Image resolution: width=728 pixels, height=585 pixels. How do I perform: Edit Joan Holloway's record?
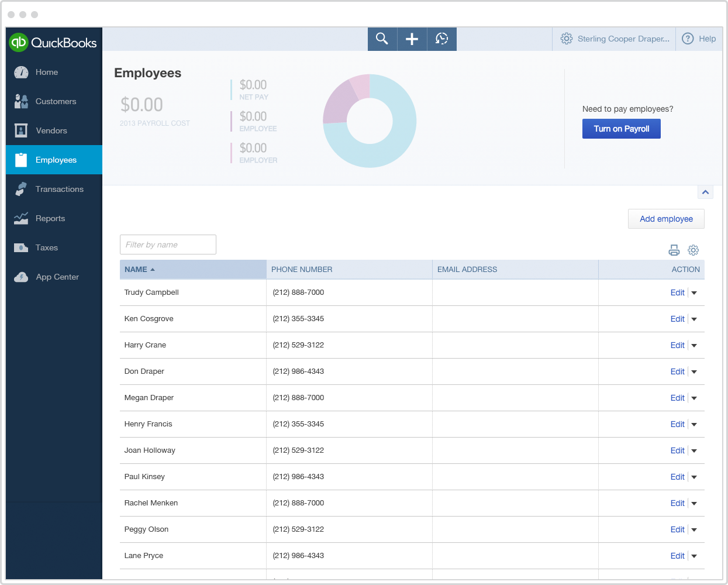(677, 450)
